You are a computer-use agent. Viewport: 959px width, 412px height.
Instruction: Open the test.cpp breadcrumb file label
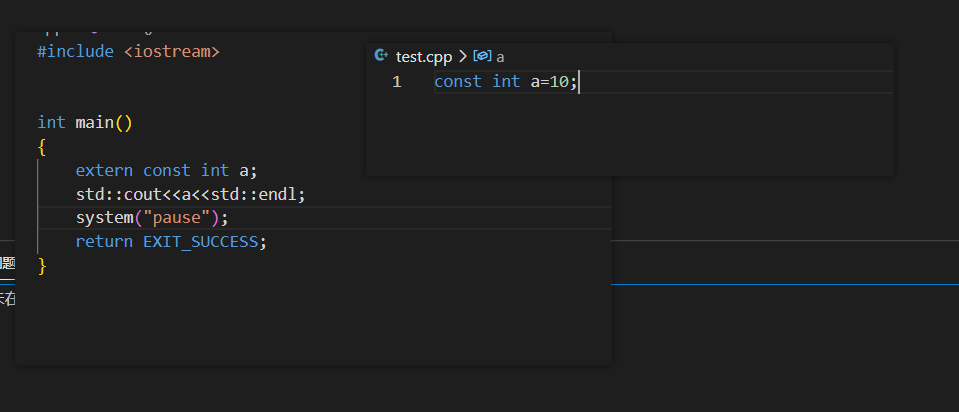[x=424, y=57]
